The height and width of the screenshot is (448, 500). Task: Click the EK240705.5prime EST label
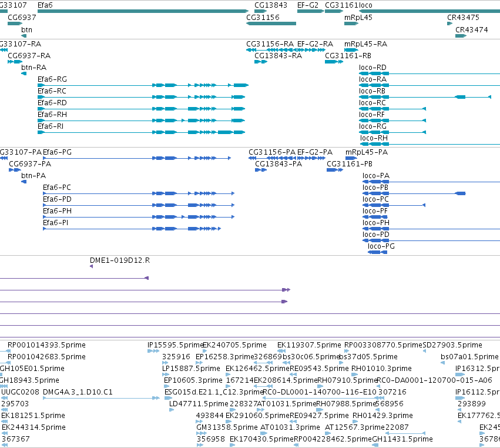[x=234, y=345]
